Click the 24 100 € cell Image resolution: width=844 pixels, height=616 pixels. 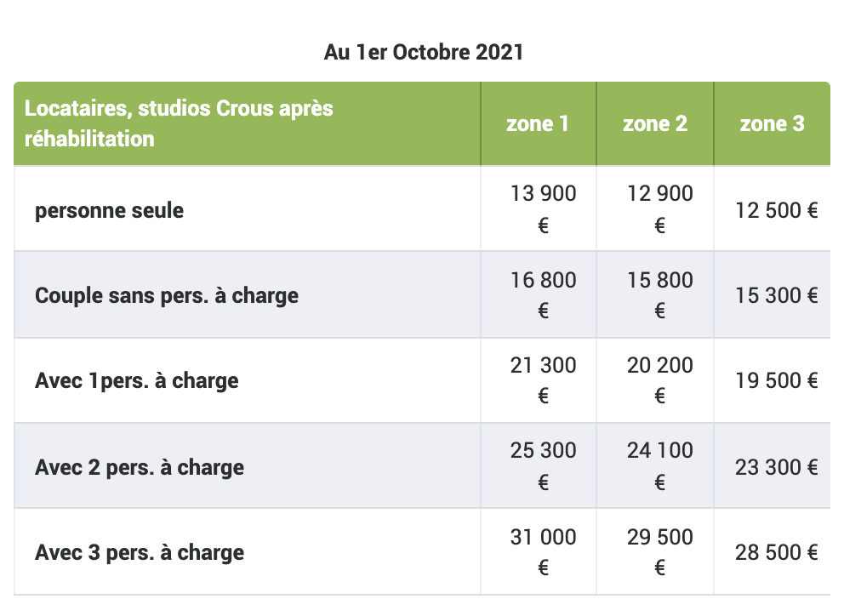point(659,466)
